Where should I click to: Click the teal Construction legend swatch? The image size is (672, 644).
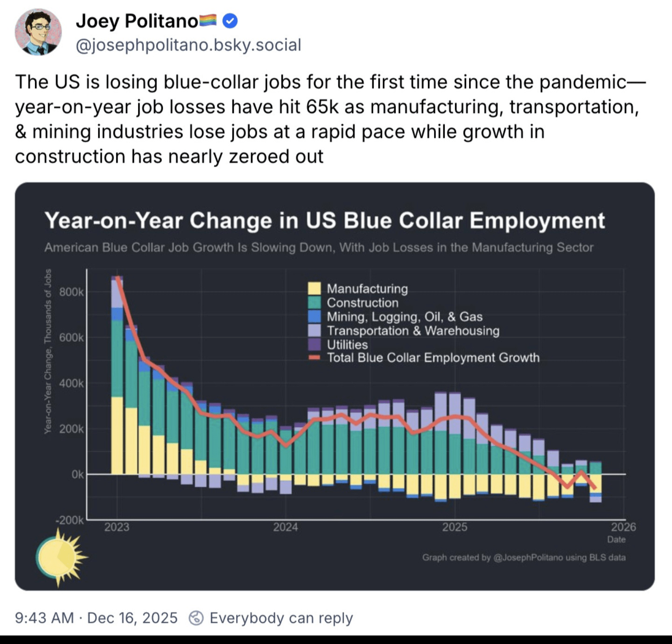pos(314,302)
